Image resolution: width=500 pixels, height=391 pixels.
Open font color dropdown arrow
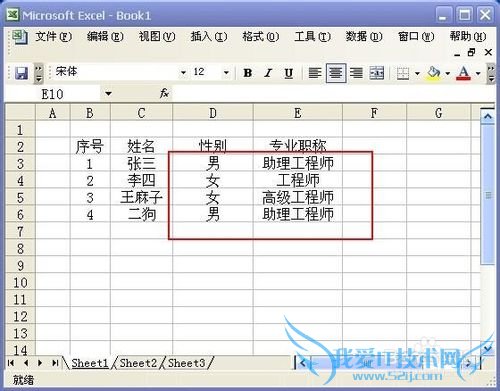tap(478, 73)
